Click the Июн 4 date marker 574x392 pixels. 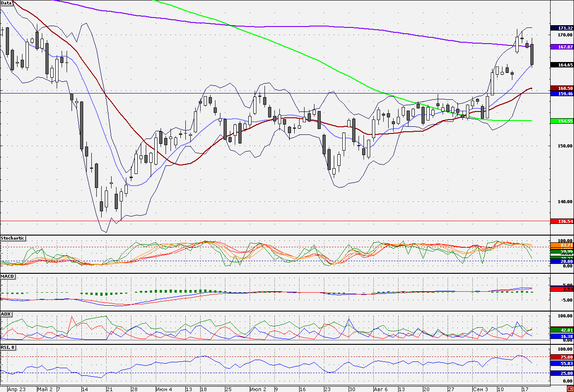(x=164, y=389)
